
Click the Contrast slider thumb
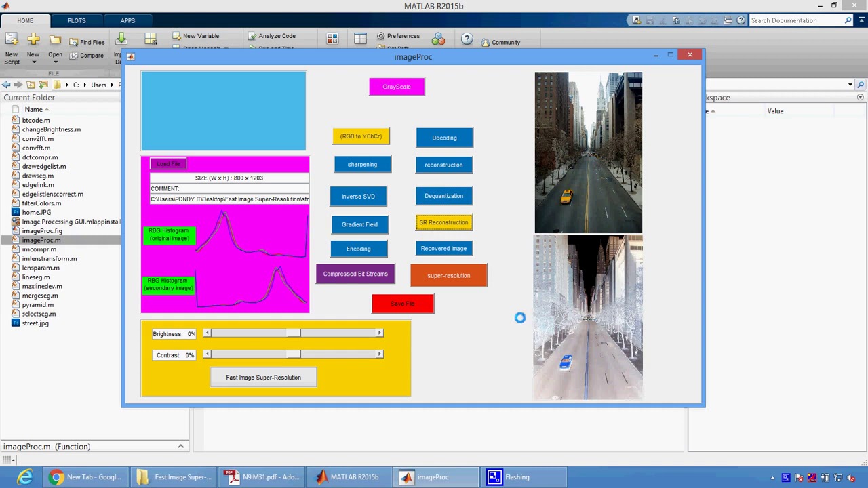click(293, 354)
